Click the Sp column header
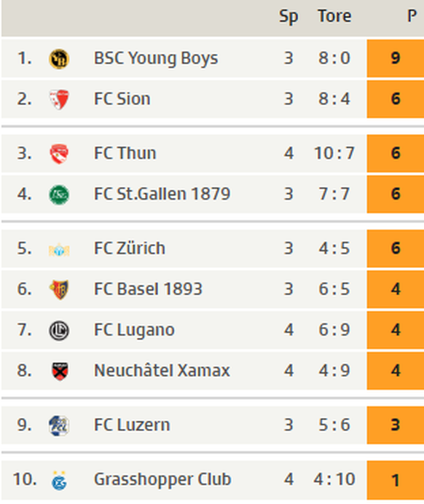The width and height of the screenshot is (424, 504). (x=288, y=17)
